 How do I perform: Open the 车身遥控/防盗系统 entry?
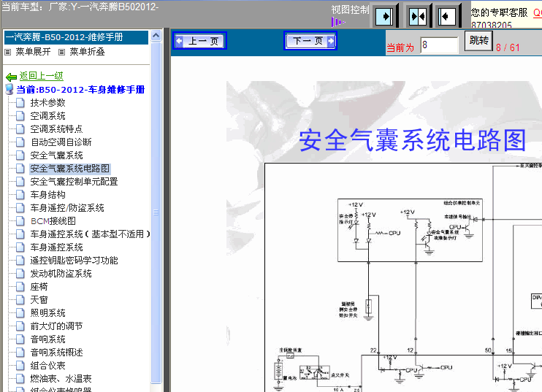pos(67,207)
